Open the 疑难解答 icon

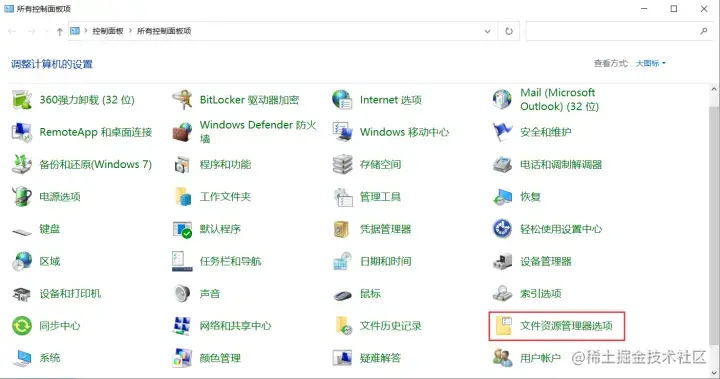(x=342, y=358)
